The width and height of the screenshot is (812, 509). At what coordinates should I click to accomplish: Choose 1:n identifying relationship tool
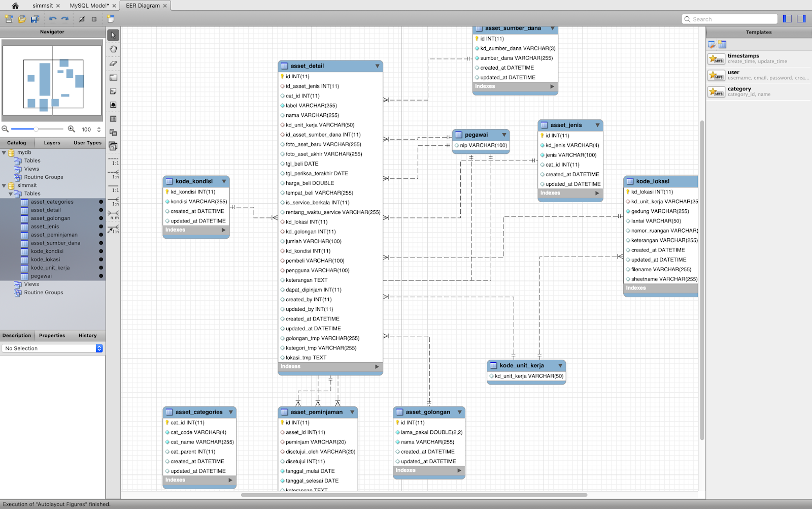point(114,202)
